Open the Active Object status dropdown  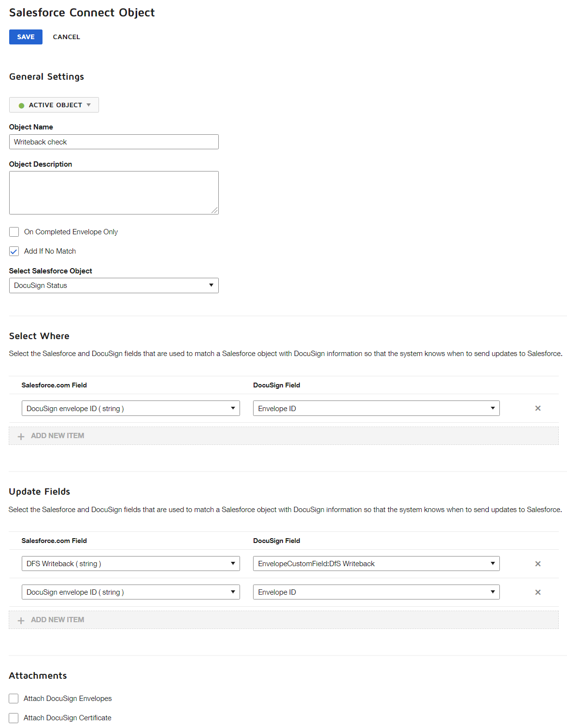tap(54, 105)
